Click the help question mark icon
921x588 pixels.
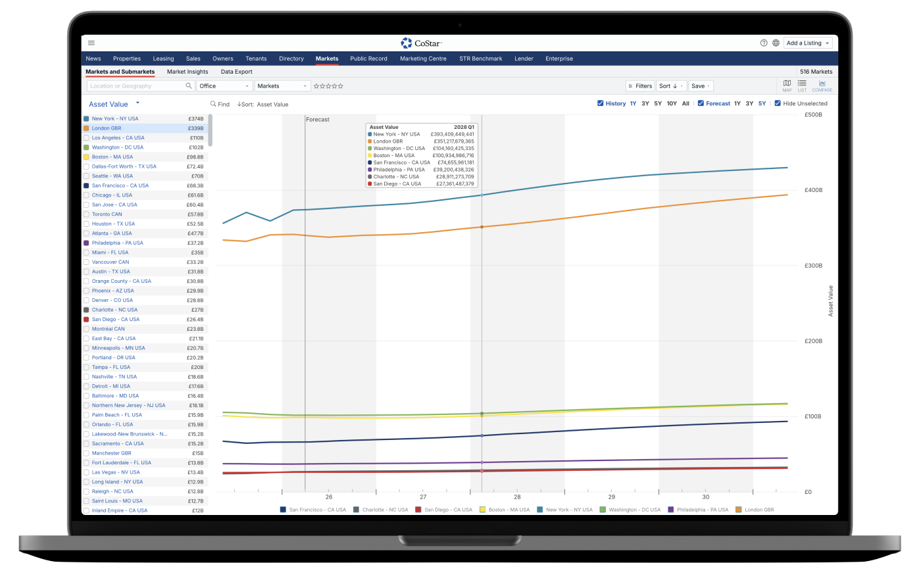[764, 43]
